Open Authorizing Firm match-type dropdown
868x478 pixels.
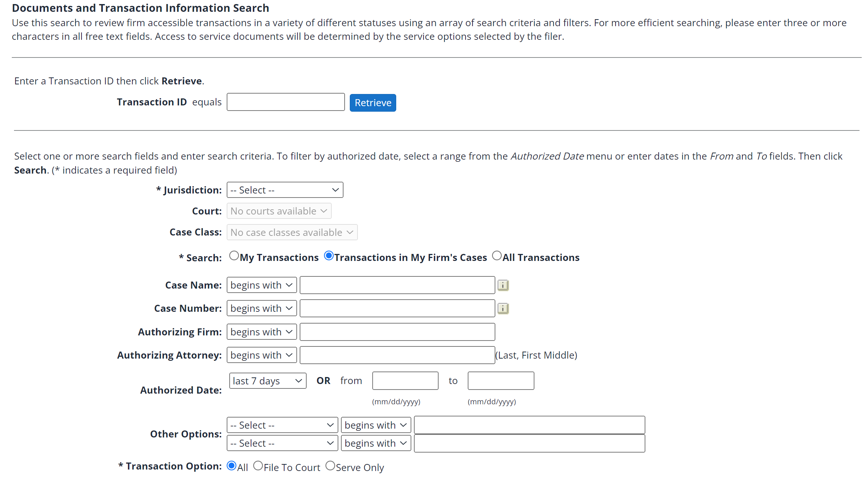tap(262, 332)
